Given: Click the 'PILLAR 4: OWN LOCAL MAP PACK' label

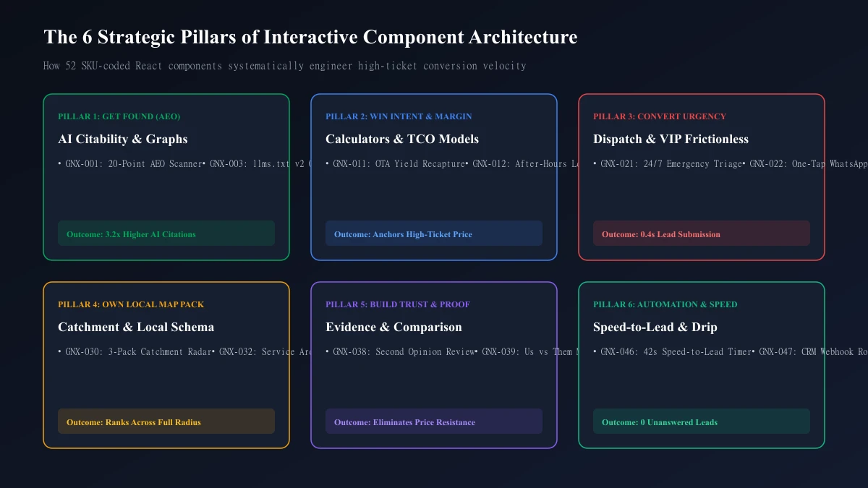Looking at the screenshot, I should click(x=131, y=304).
